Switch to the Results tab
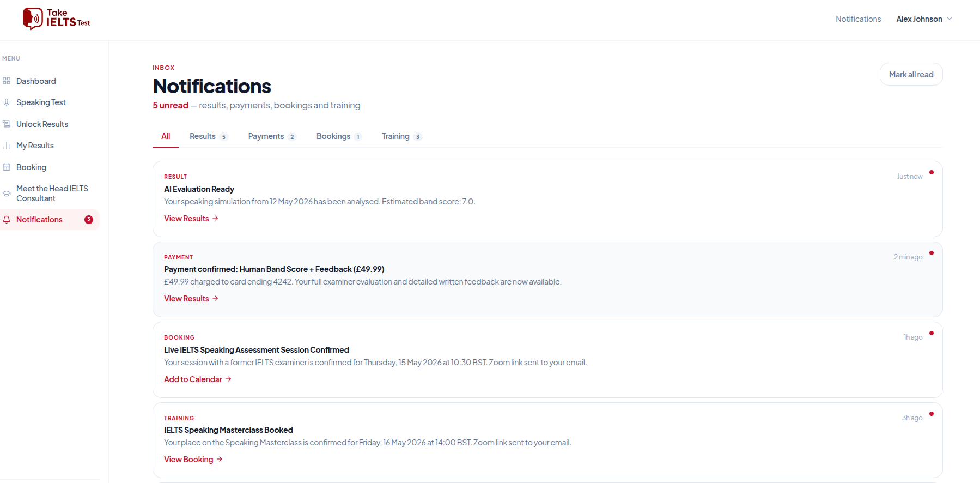 tap(209, 136)
